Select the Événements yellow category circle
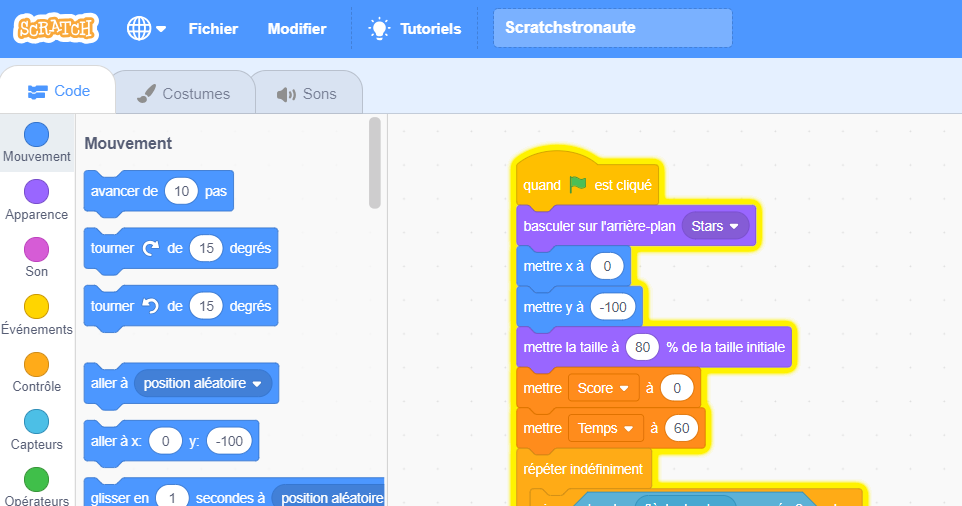The width and height of the screenshot is (962, 506). click(x=36, y=307)
